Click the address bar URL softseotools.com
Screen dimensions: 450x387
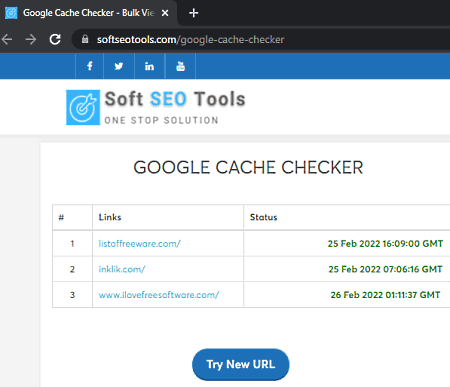pos(190,40)
